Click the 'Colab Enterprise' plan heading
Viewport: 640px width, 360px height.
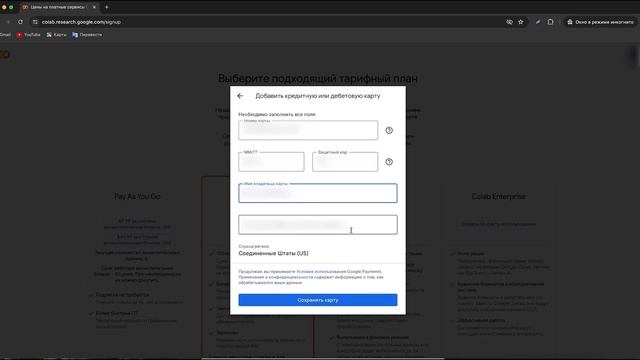(x=498, y=196)
